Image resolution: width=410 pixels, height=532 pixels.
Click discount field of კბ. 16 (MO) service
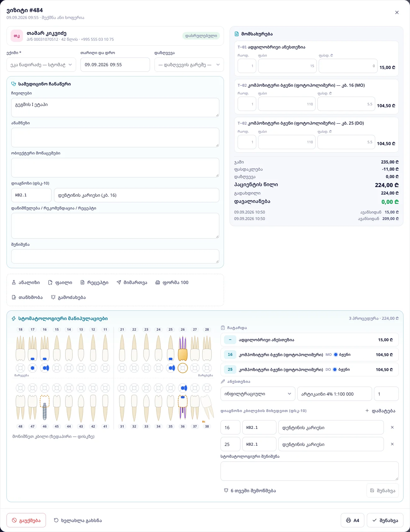click(x=346, y=104)
